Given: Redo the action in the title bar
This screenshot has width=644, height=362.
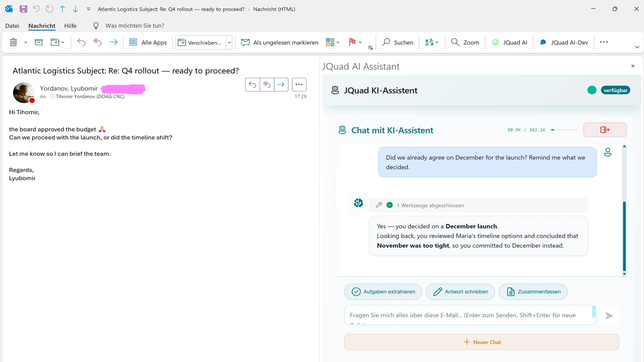Looking at the screenshot, I should (50, 9).
